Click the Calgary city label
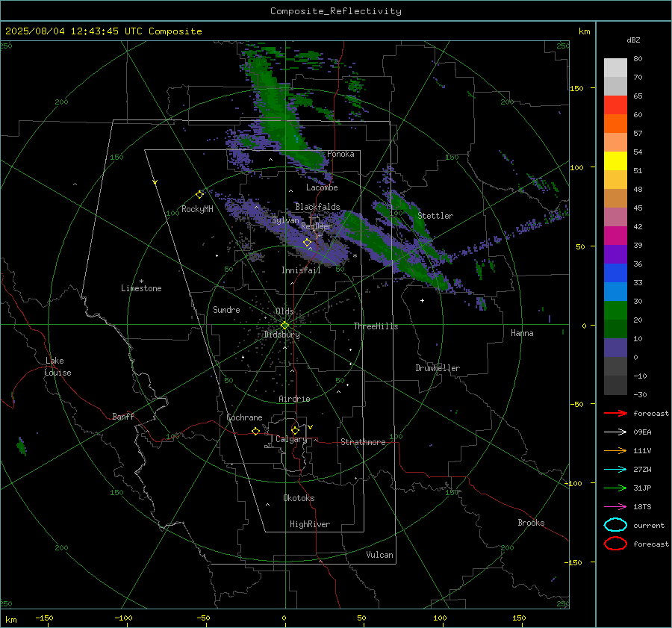The width and height of the screenshot is (672, 628). (291, 439)
